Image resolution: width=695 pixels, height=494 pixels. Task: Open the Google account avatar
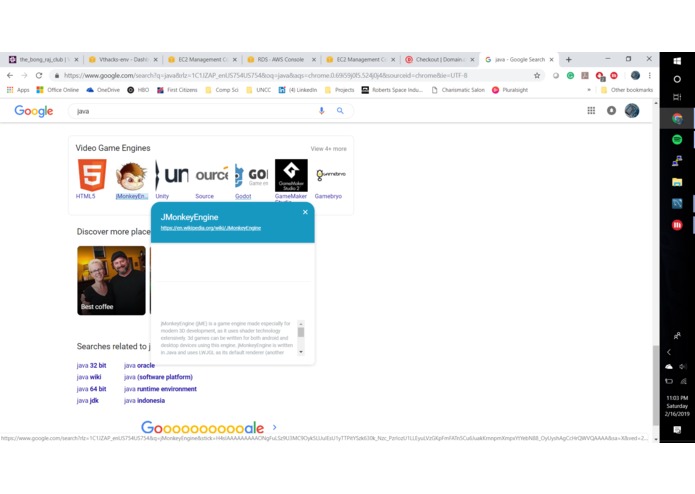pos(632,111)
